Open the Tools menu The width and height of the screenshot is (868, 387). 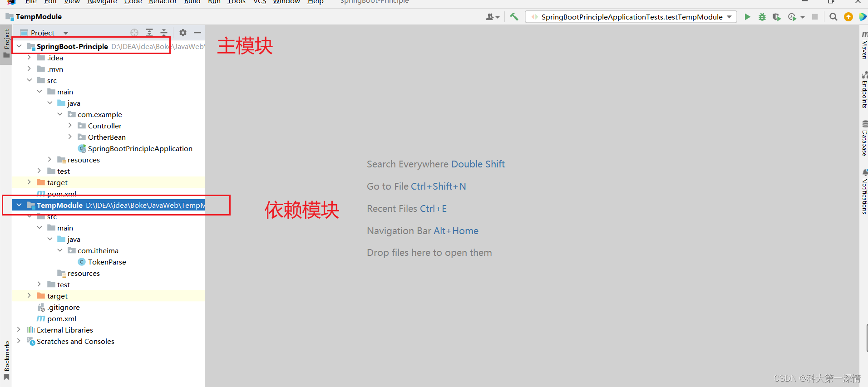coord(236,2)
